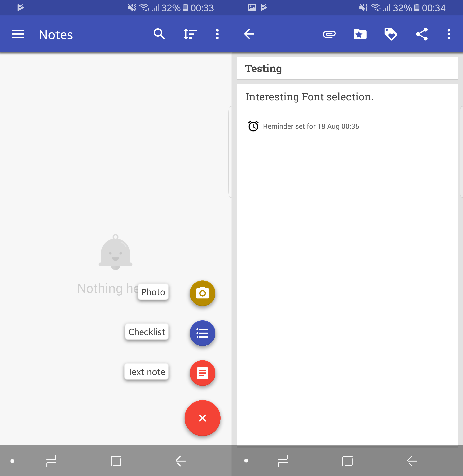This screenshot has width=463, height=476.
Task: Go back from the note editor
Action: coord(249,34)
